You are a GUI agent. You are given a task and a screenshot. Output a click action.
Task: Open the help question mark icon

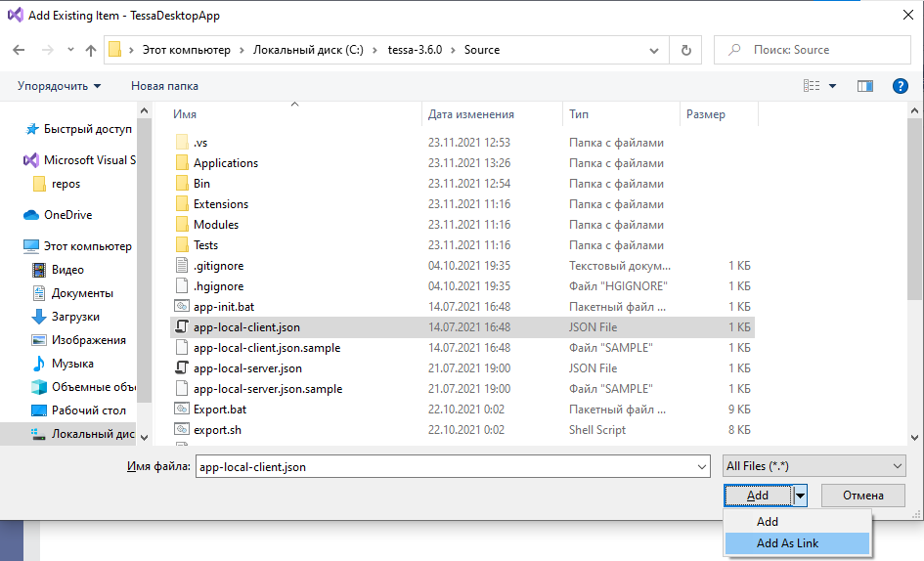click(x=901, y=86)
